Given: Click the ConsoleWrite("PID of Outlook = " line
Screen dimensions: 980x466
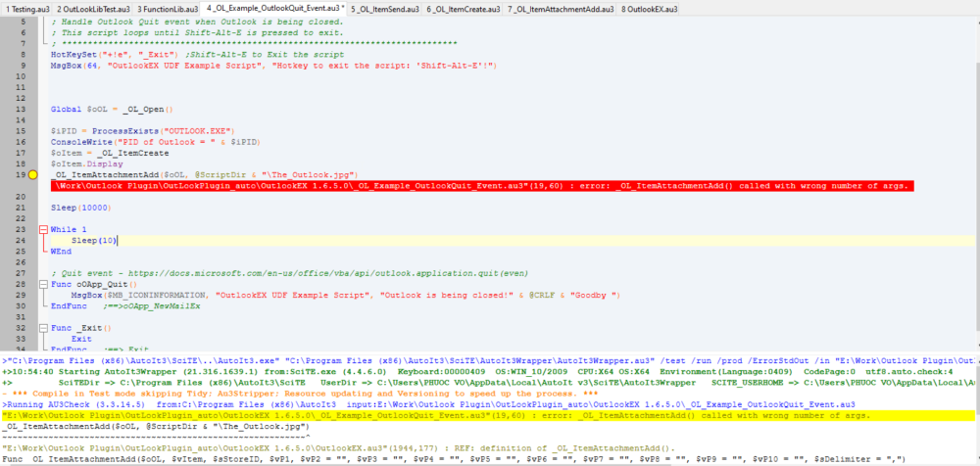Looking at the screenshot, I should pos(155,142).
